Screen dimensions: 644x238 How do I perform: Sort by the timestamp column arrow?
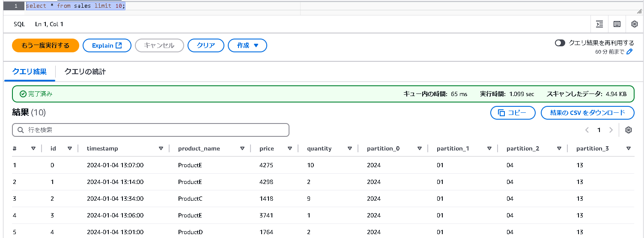click(161, 148)
